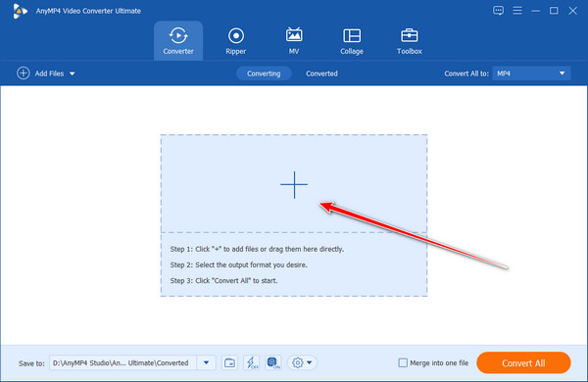Close the AnyMP4 window
Screen dimensions: 588x382
coord(572,11)
